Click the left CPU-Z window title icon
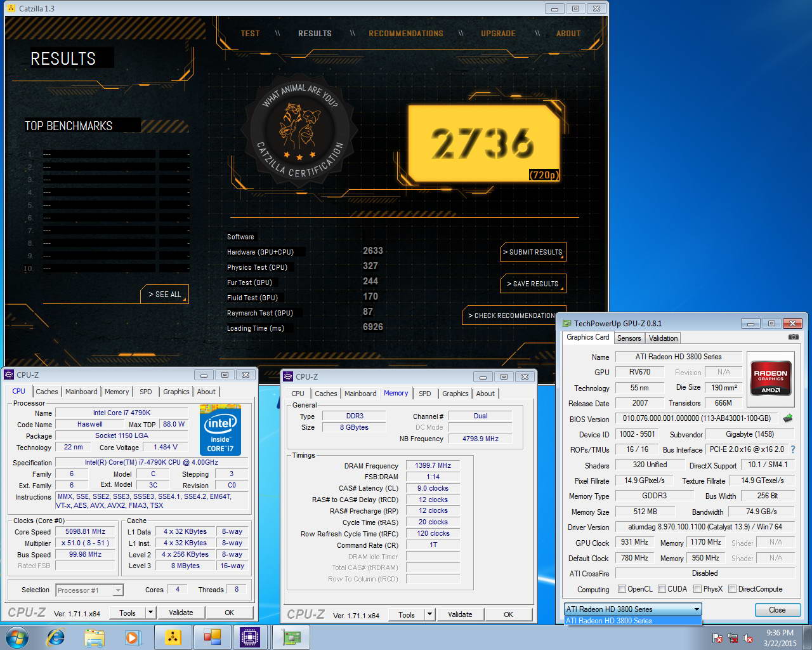 click(x=9, y=375)
